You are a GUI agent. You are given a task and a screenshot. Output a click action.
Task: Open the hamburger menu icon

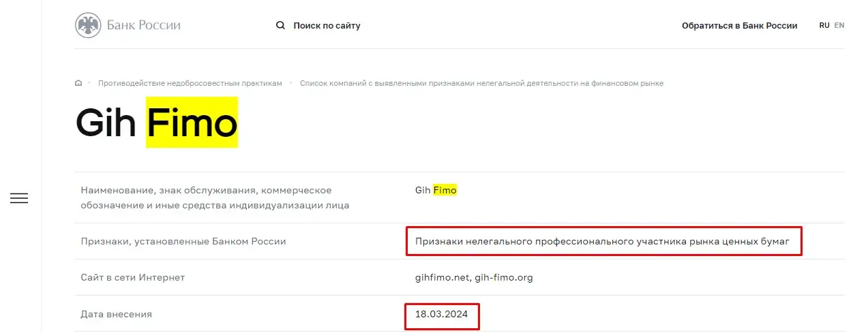19,199
